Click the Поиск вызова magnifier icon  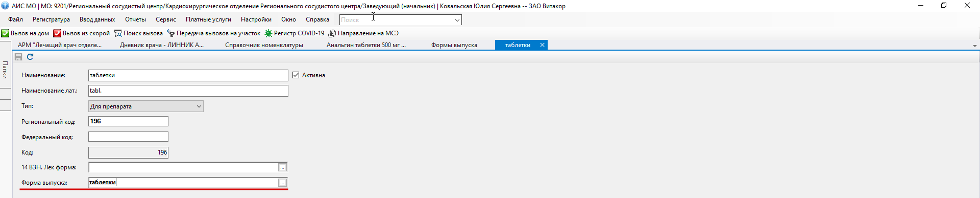click(118, 33)
